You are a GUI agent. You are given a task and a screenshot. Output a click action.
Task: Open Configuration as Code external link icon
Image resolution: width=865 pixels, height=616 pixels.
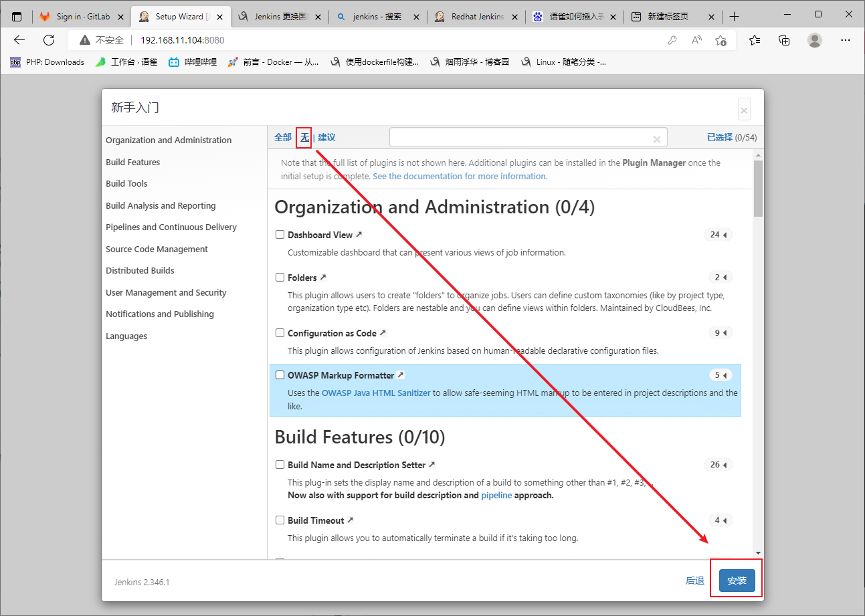click(x=383, y=332)
